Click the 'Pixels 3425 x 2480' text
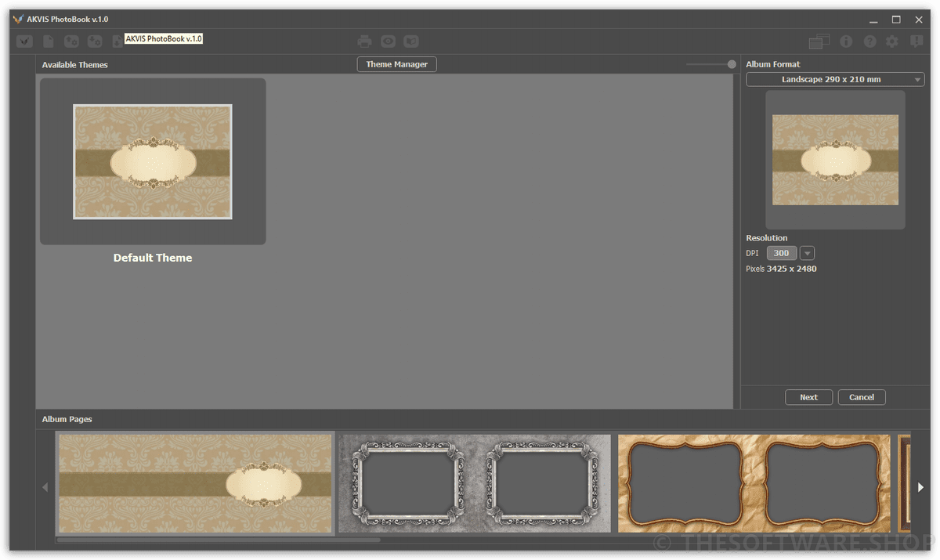 tap(781, 269)
